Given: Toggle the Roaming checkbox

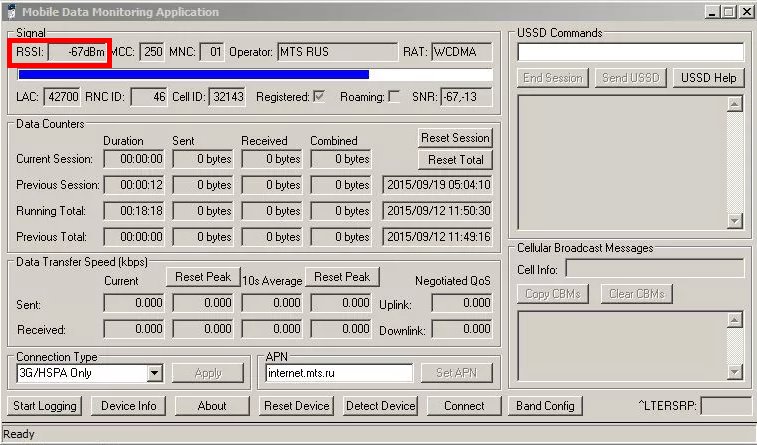Looking at the screenshot, I should click(394, 96).
